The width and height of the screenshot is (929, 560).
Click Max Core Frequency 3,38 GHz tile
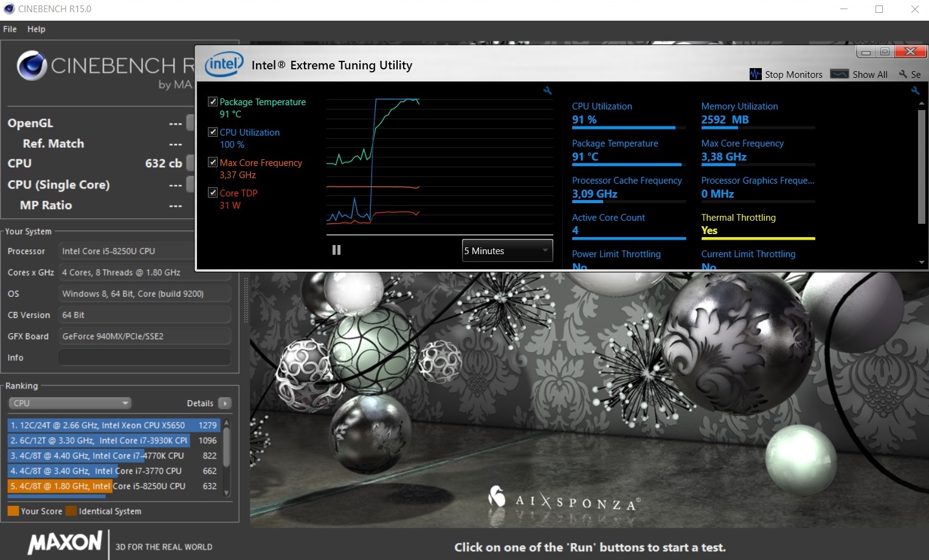(758, 151)
